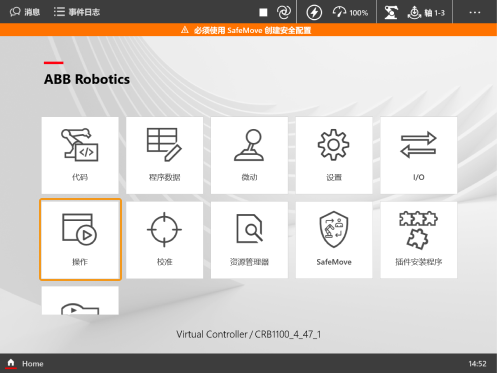Open the partially visible folder tile in the bottom row
The width and height of the screenshot is (497, 373).
click(x=80, y=300)
